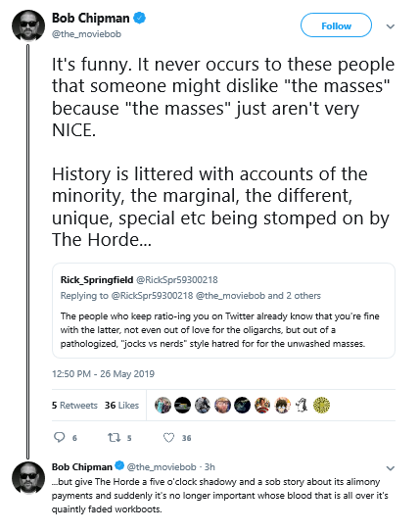Click the reply speech bubble icon
This screenshot has height=532, width=419.
[60, 437]
